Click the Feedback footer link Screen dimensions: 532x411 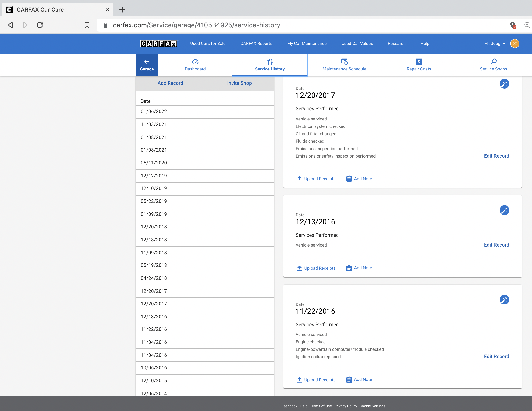coord(289,406)
